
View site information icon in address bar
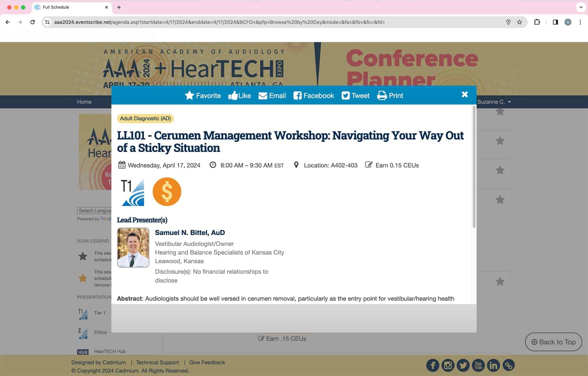tap(47, 22)
